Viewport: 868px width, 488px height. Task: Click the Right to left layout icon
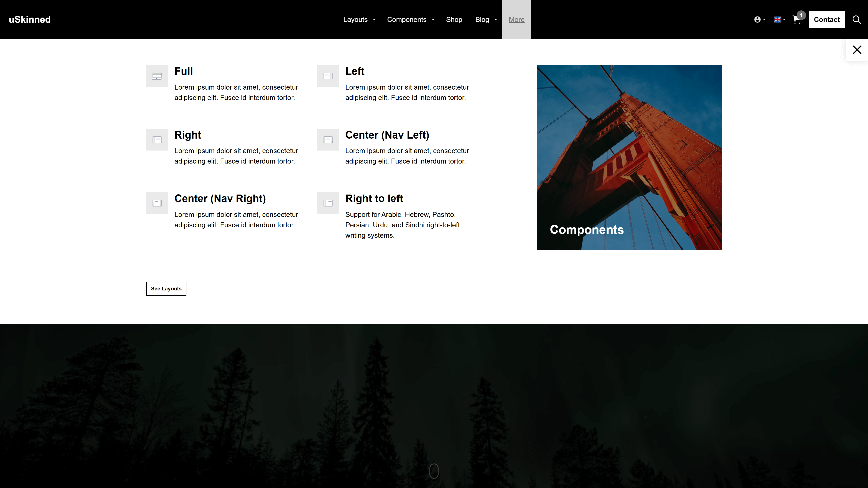328,203
